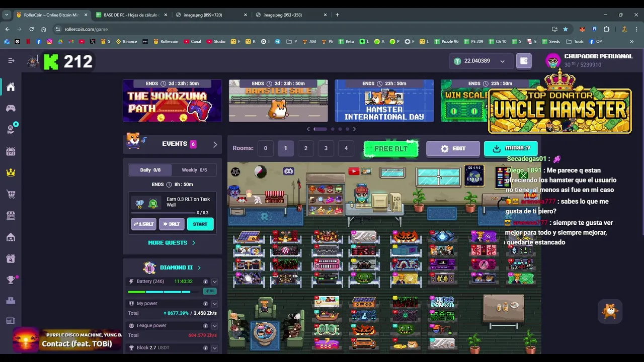Select room 0
This screenshot has height=362, width=644.
[x=266, y=148]
